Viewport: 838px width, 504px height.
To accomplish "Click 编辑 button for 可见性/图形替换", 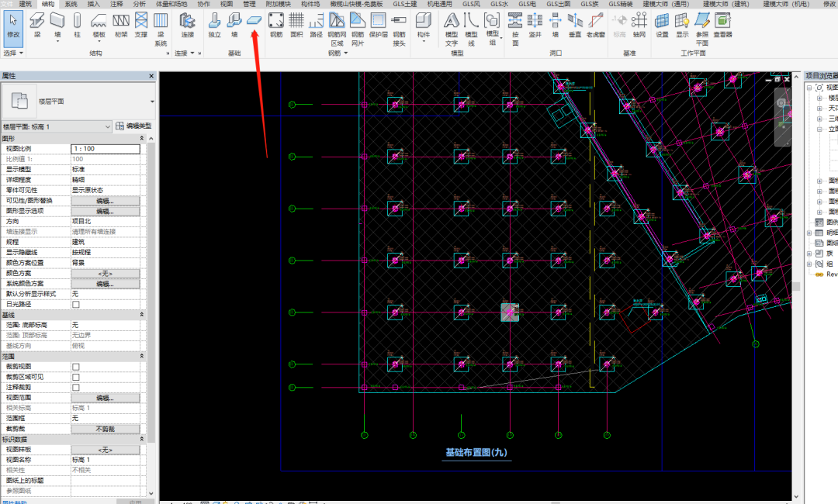I will [x=106, y=201].
